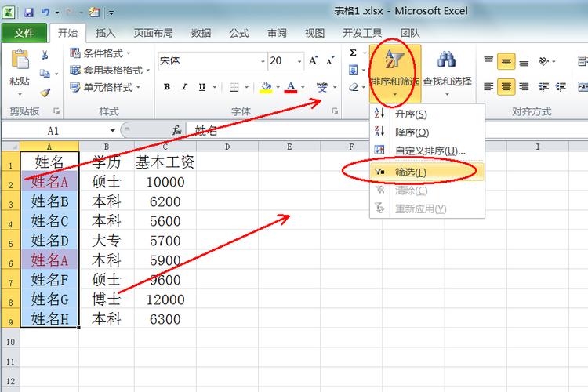Open the font name dropdown (宋体)
This screenshot has width=588, height=392.
263,61
